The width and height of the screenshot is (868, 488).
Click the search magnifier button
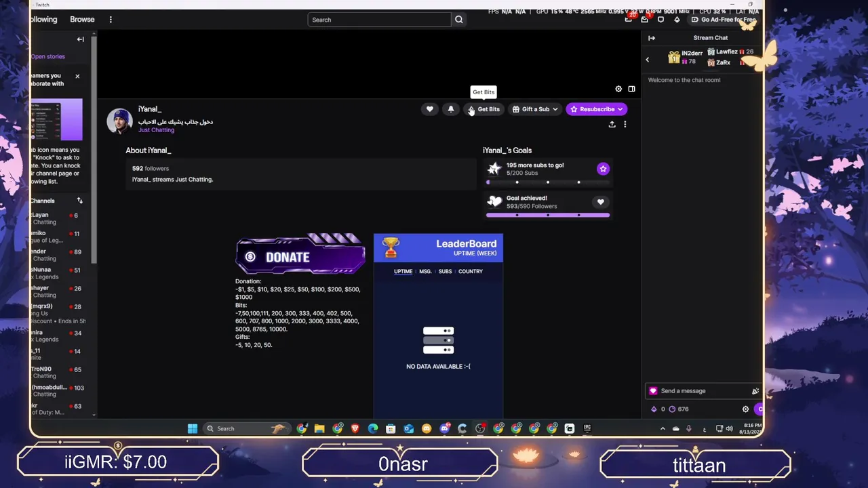[x=459, y=20]
